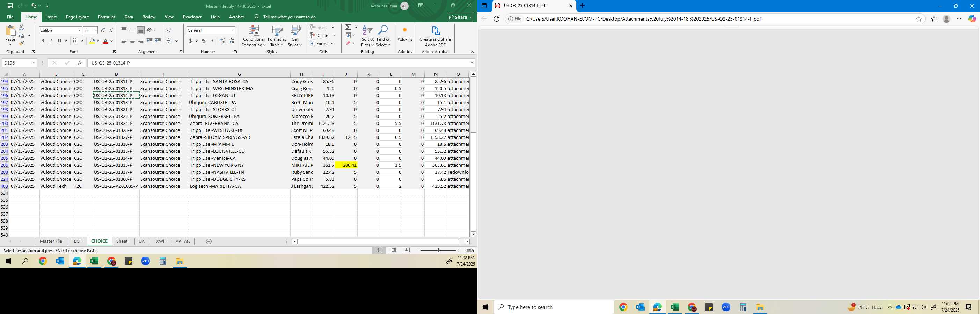
Task: Expand the Sort & Filter menu
Action: point(367,37)
